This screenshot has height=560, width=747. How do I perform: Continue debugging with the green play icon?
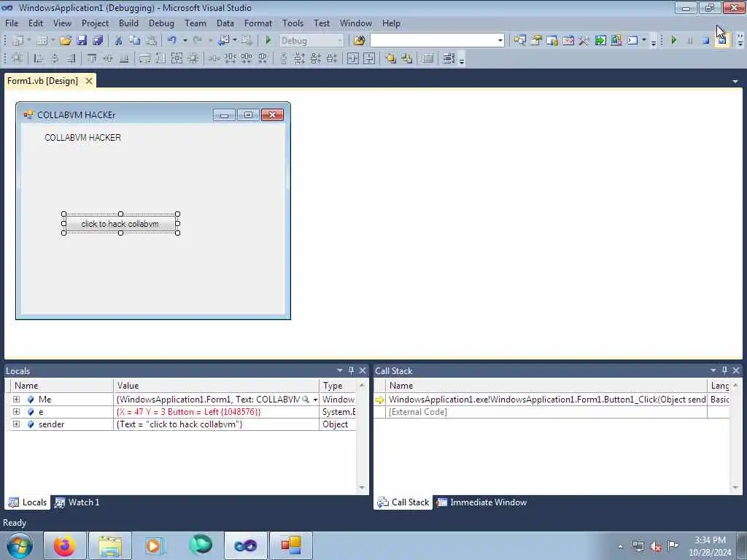[673, 41]
